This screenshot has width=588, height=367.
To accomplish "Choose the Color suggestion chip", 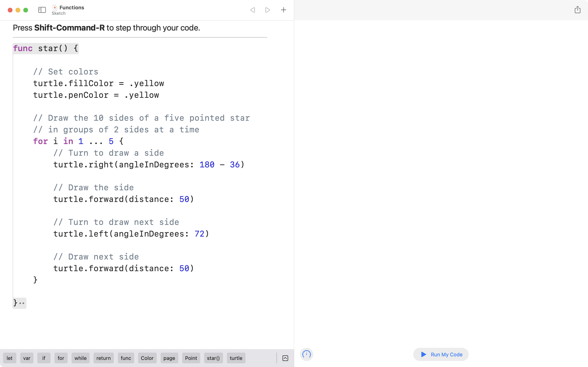I will (x=147, y=358).
